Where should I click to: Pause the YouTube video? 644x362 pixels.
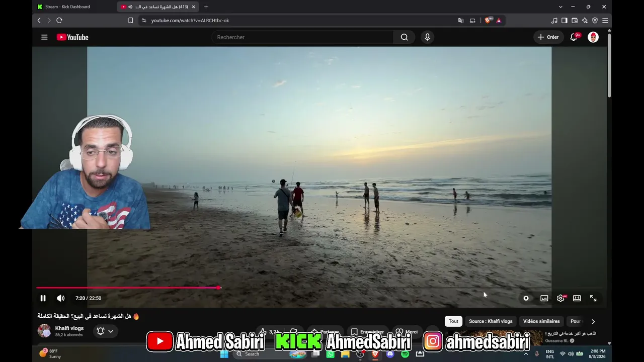[43, 298]
